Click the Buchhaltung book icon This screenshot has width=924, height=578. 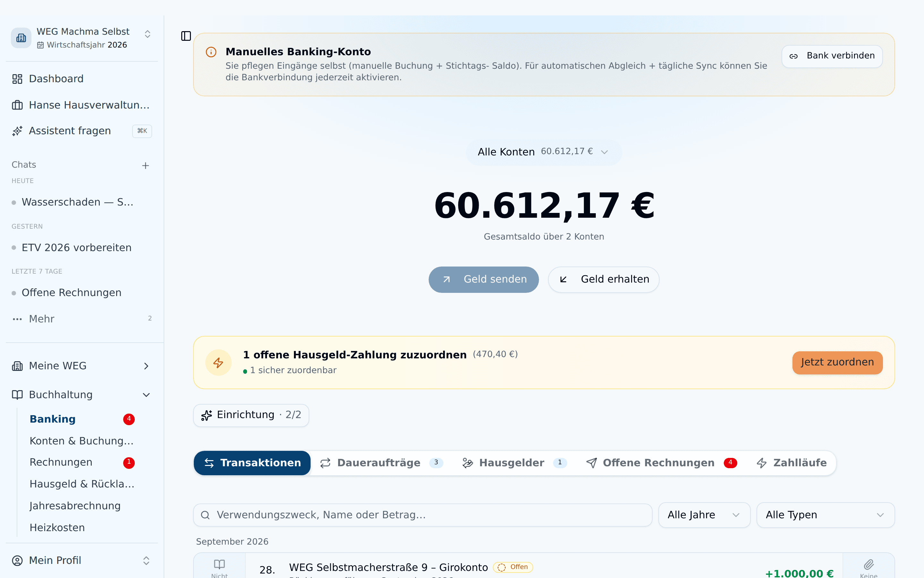pyautogui.click(x=17, y=395)
